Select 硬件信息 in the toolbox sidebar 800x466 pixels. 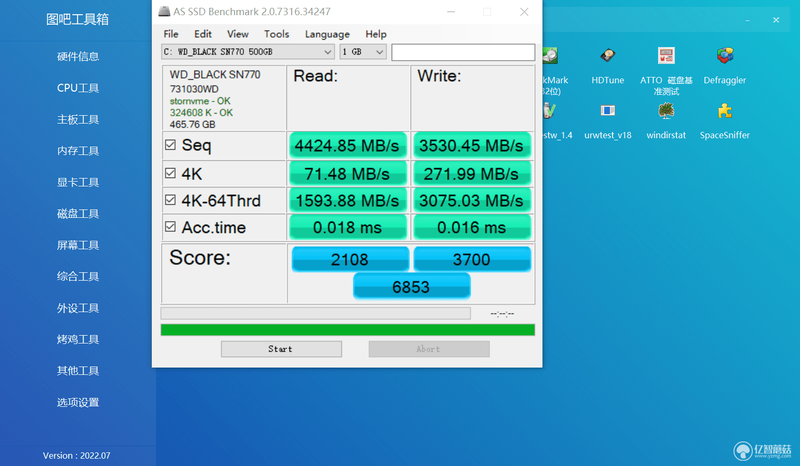click(x=78, y=57)
